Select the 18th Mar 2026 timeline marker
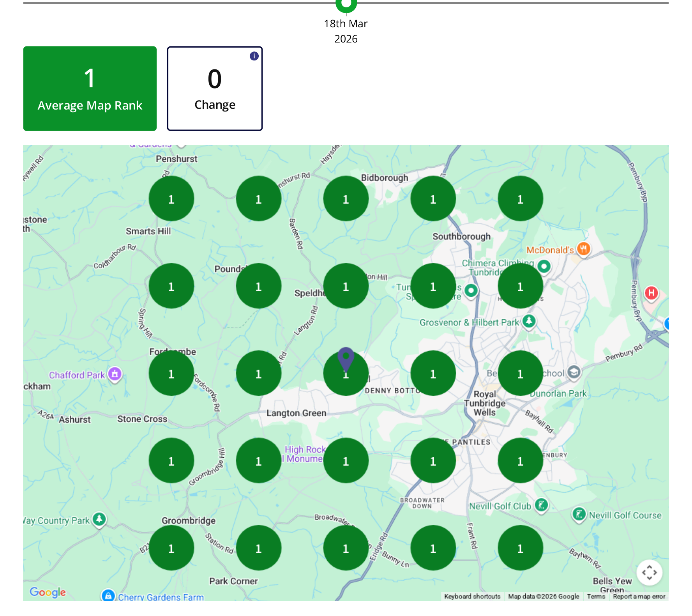The width and height of the screenshot is (692, 616). coord(346,4)
